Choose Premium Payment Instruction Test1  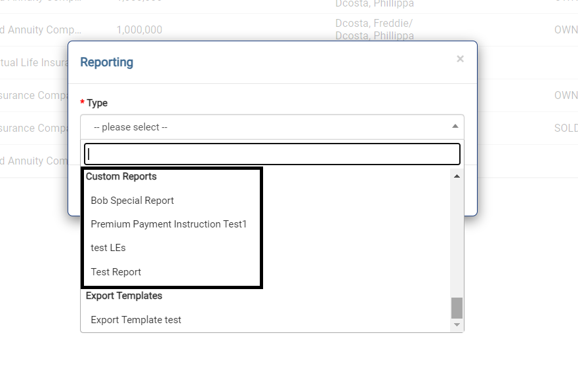pyautogui.click(x=169, y=224)
